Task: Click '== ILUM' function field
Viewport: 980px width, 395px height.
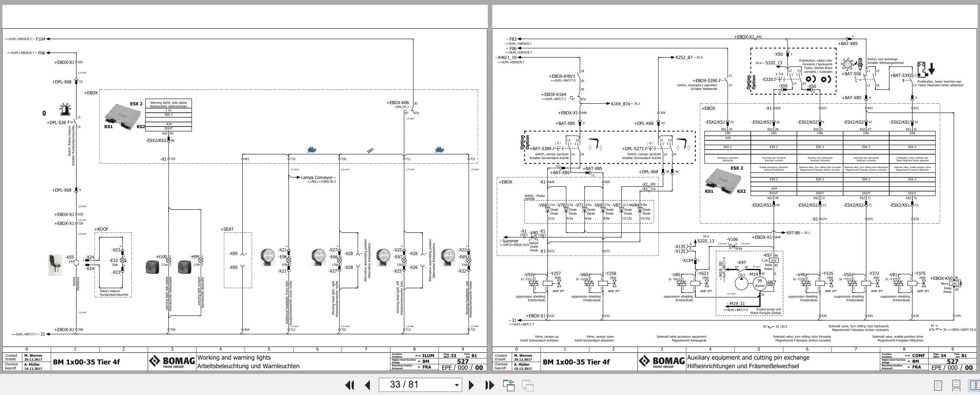Action: [x=425, y=356]
